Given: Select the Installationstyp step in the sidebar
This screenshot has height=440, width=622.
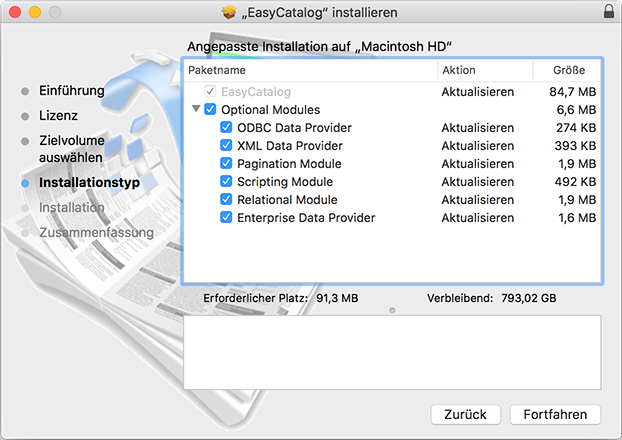Looking at the screenshot, I should (89, 183).
